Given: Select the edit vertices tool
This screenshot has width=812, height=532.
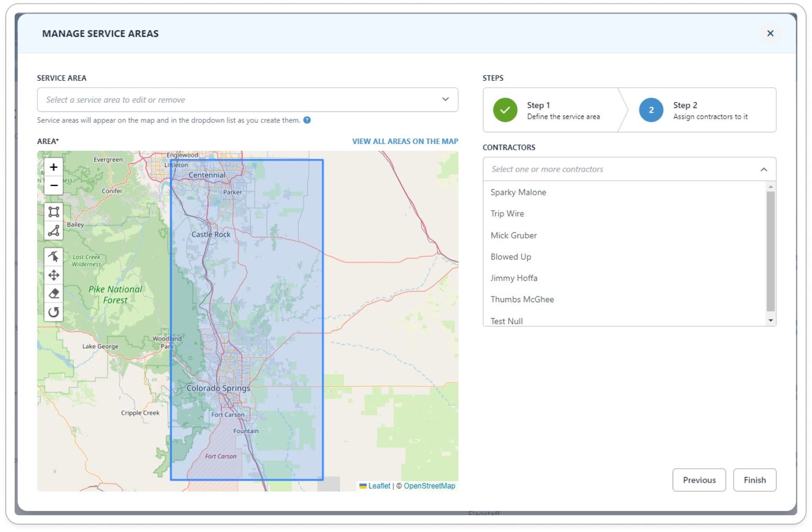Looking at the screenshot, I should click(x=53, y=257).
